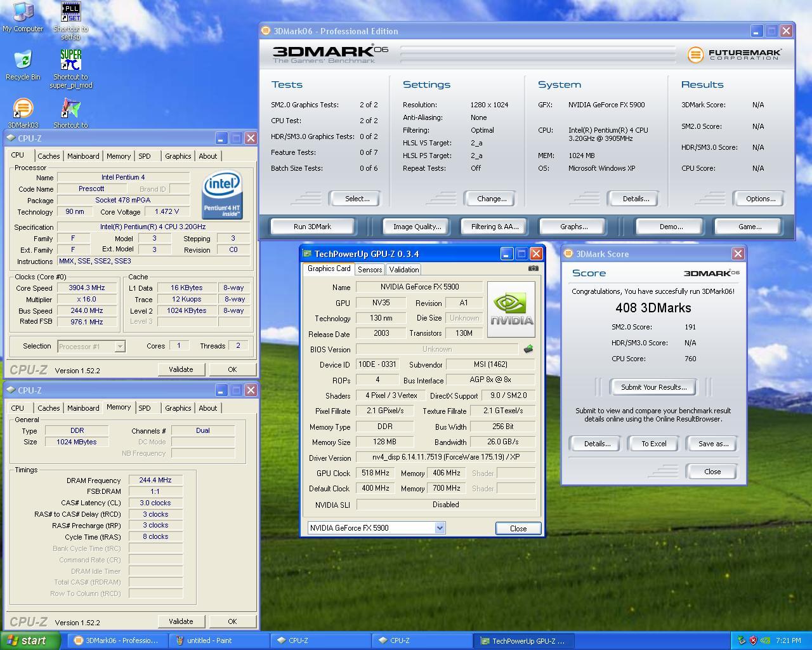Click the GPU-Z camera screenshot icon
This screenshot has height=650, width=812.
(534, 269)
